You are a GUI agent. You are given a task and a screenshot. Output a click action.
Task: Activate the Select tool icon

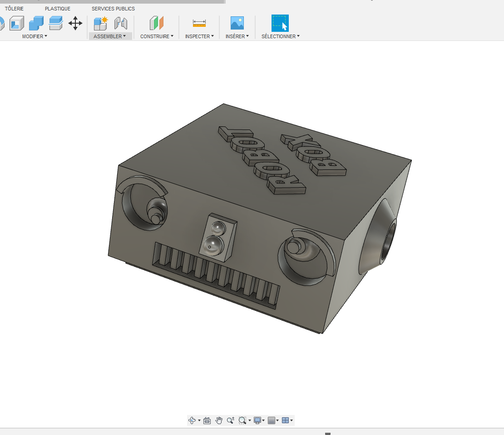click(x=280, y=23)
